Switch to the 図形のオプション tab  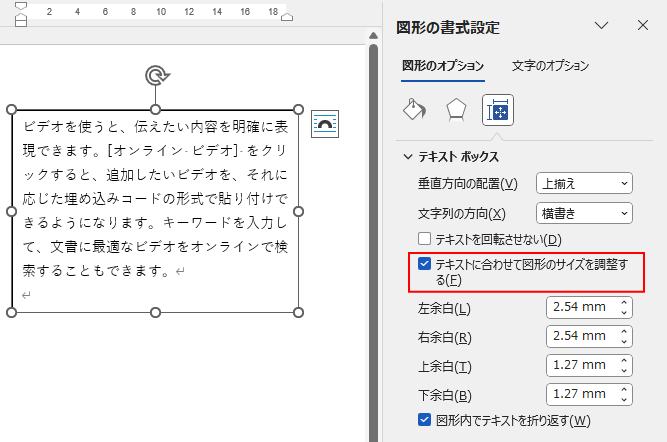coord(443,66)
